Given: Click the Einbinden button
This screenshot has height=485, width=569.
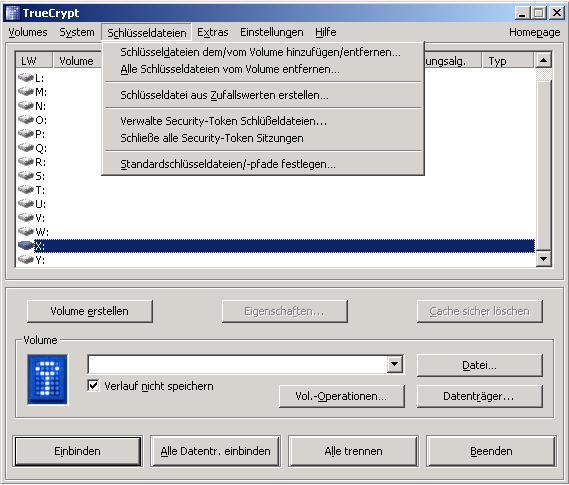Looking at the screenshot, I should 77,451.
